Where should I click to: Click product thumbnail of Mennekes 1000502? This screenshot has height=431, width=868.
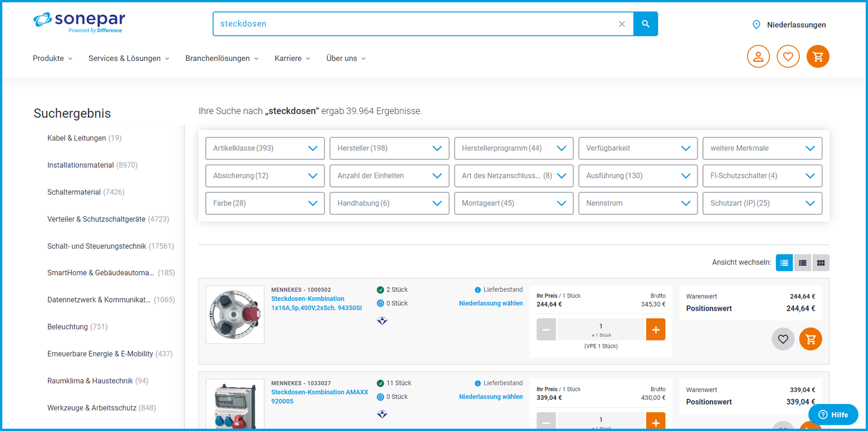click(235, 315)
